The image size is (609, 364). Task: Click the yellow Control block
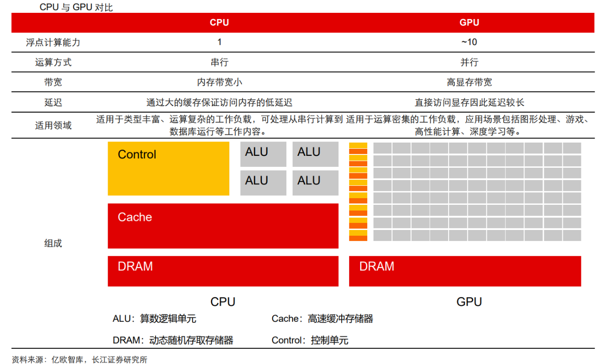[x=168, y=168]
